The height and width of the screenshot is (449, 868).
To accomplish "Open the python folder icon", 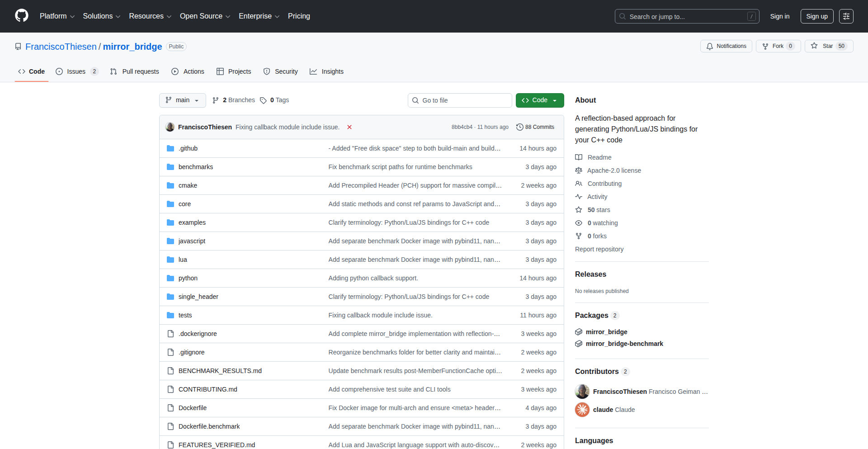I will [170, 278].
